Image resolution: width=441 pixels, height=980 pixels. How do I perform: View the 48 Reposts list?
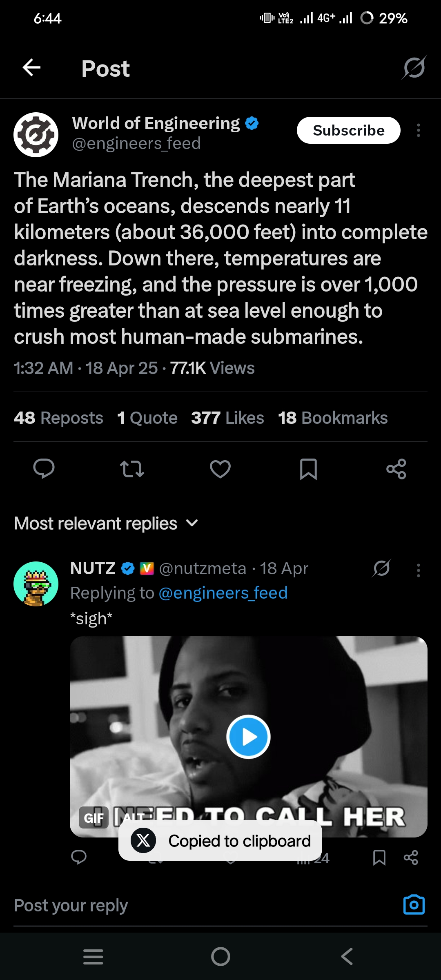pos(58,418)
